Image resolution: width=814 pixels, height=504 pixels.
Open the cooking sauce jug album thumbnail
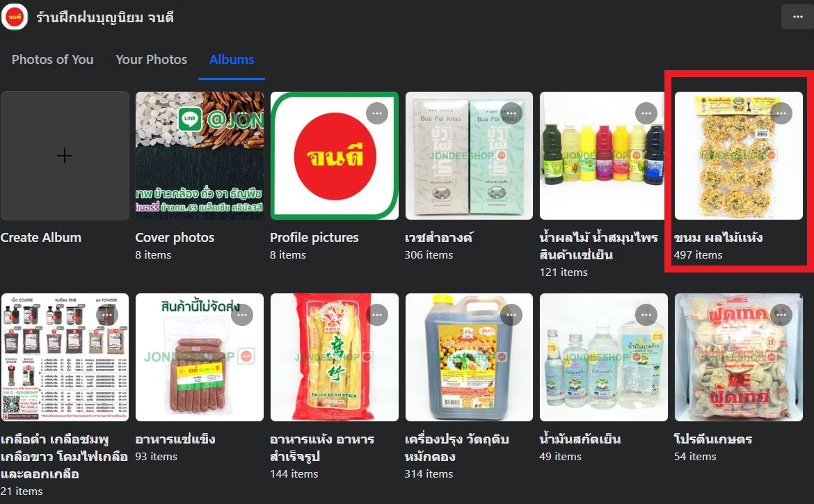tap(469, 357)
